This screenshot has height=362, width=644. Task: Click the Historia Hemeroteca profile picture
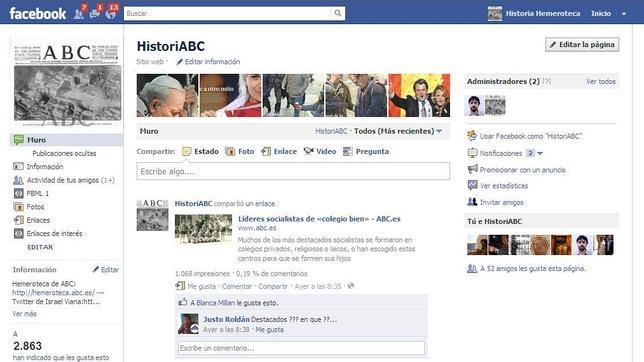pos(494,13)
